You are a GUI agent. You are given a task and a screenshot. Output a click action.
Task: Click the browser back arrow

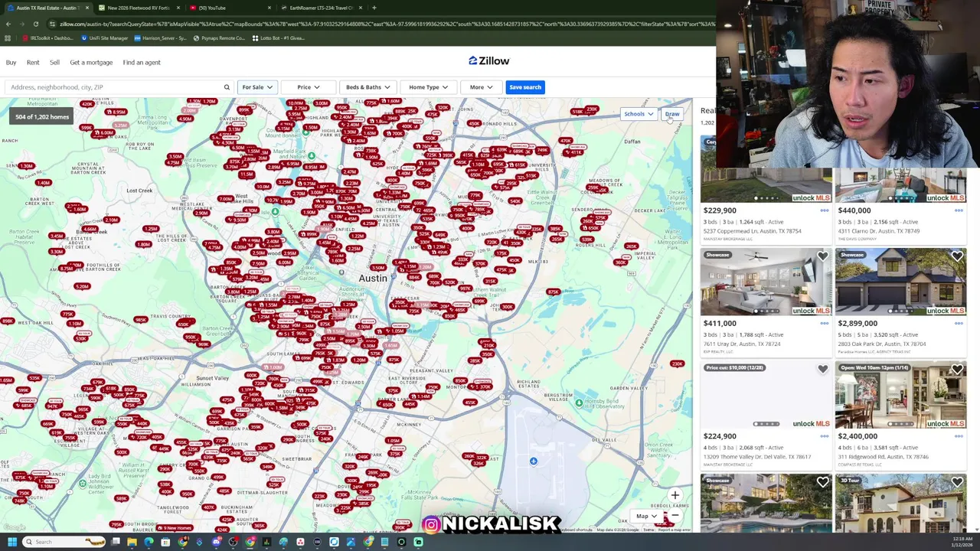pos(8,24)
